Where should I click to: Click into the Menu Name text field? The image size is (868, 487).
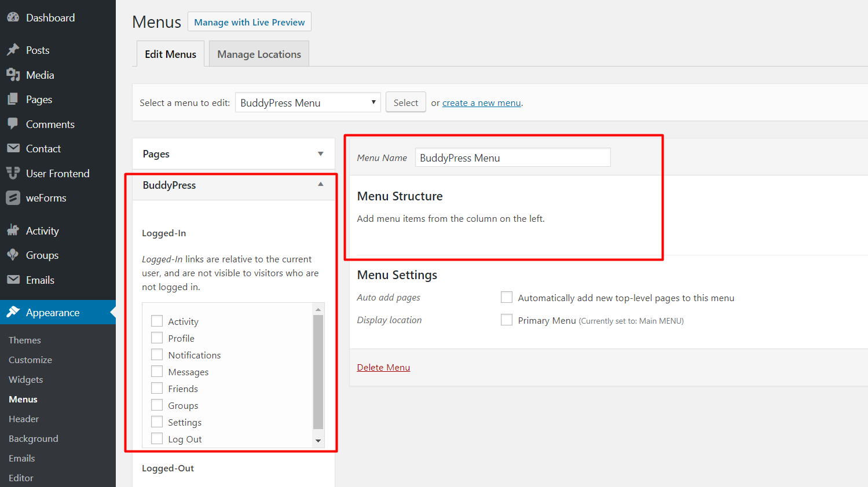512,158
